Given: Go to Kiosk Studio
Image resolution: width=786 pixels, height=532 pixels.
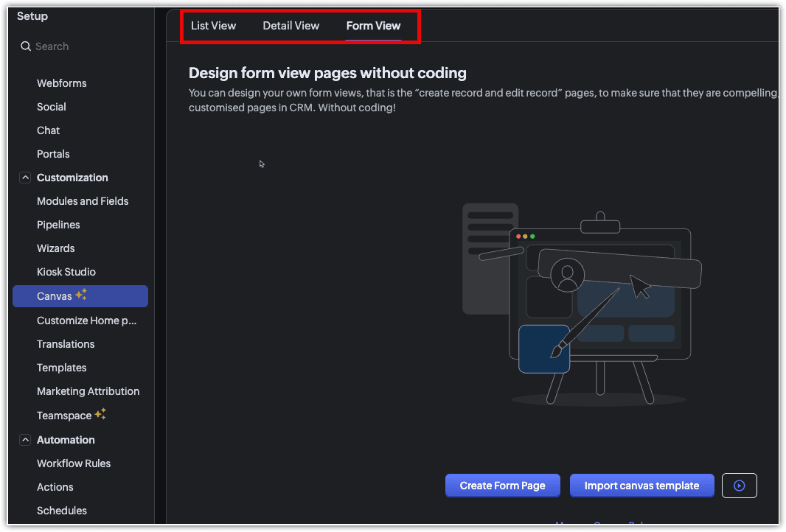Looking at the screenshot, I should [66, 272].
